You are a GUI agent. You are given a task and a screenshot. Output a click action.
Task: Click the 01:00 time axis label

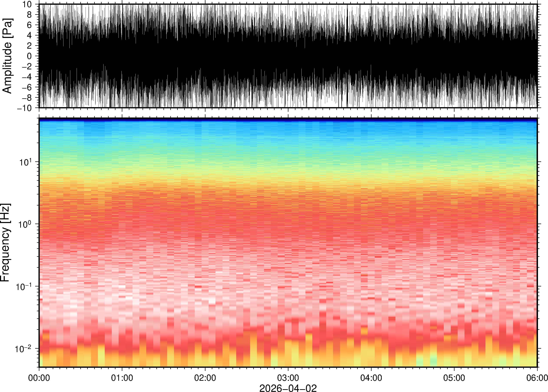pos(122,378)
